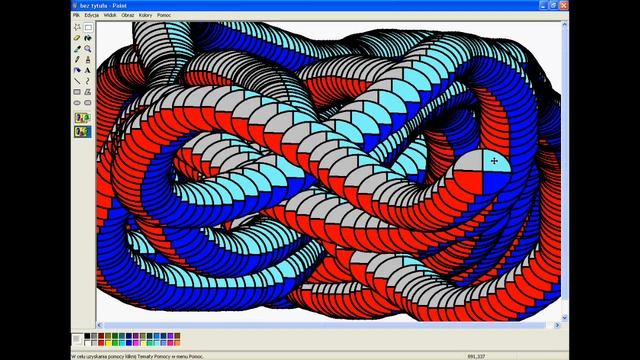Pick the black palette color
Image resolution: width=640 pixels, height=360 pixels.
(87, 336)
